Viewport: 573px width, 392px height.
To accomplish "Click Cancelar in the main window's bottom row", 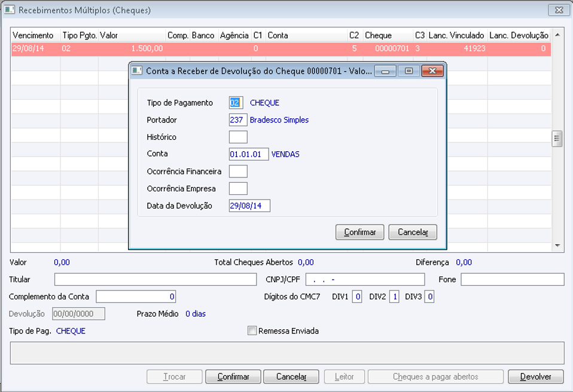I will pos(291,376).
